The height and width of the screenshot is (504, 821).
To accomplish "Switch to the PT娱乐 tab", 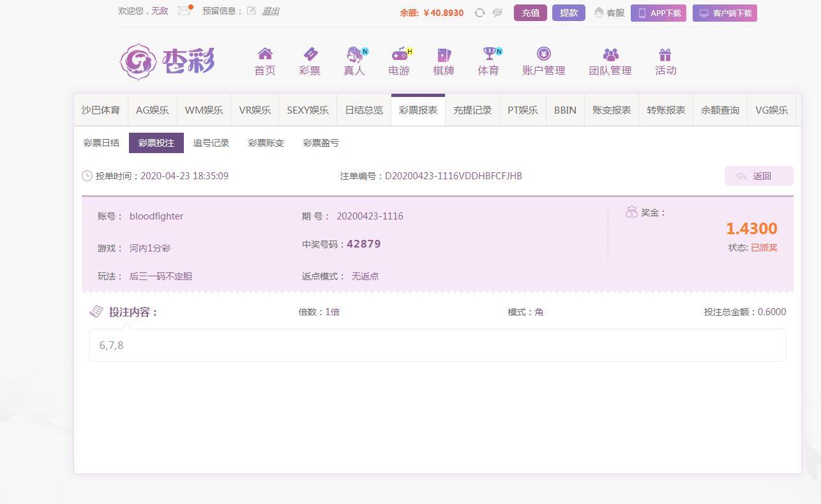I will (x=523, y=110).
